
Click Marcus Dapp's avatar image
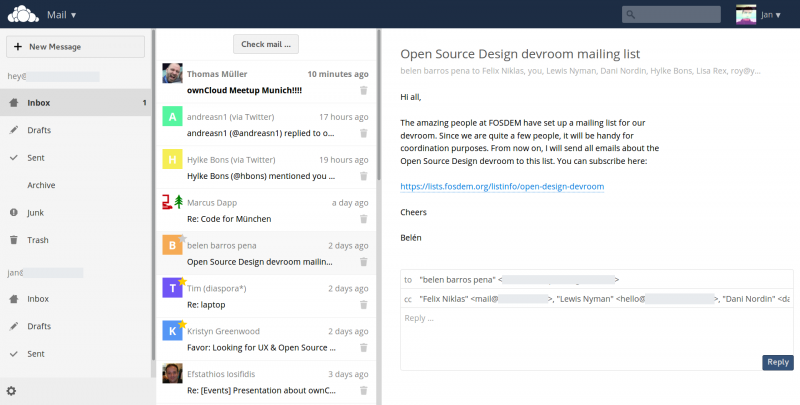[x=172, y=202]
